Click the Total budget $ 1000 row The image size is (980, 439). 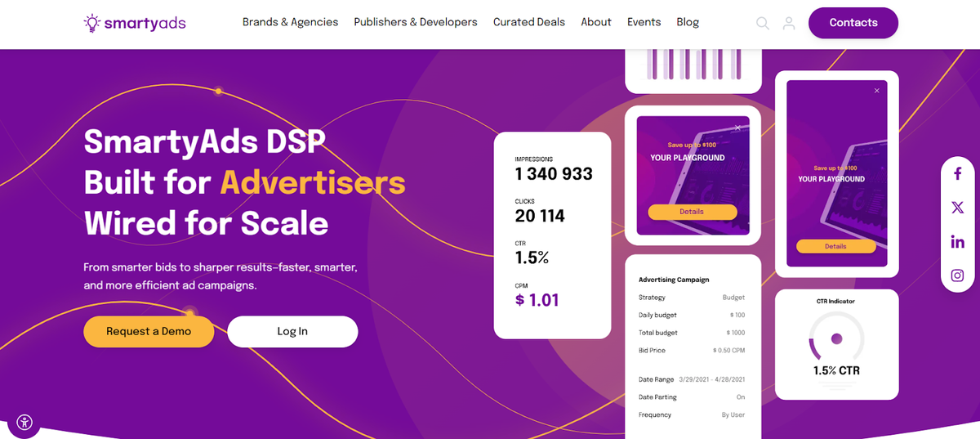pos(692,333)
